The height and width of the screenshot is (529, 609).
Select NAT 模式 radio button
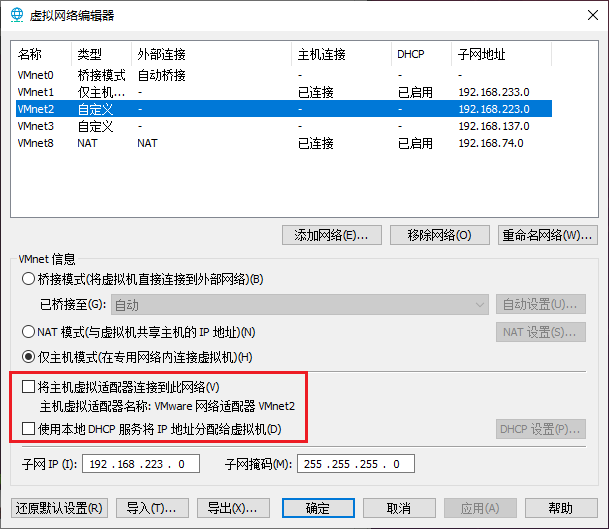coord(28,332)
